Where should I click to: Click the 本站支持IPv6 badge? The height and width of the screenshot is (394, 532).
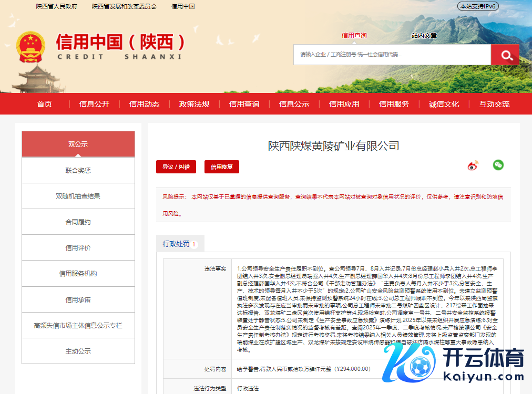[x=478, y=6]
